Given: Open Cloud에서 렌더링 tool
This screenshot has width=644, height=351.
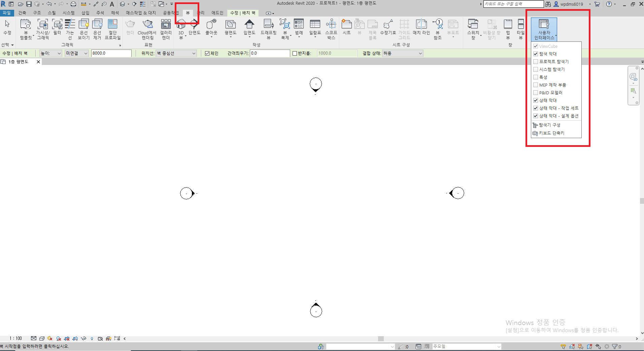Looking at the screenshot, I should point(147,30).
